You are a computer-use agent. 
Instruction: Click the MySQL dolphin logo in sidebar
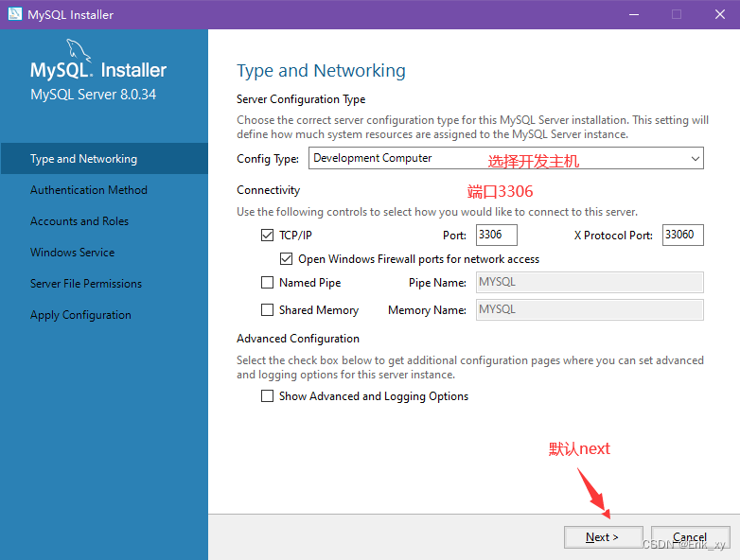coord(79,50)
